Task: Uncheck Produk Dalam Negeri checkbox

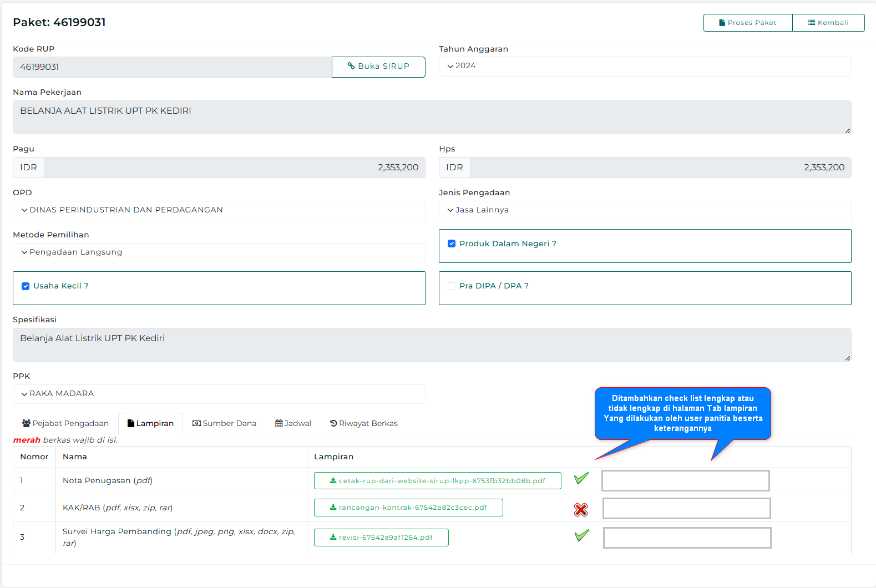Action: (452, 244)
